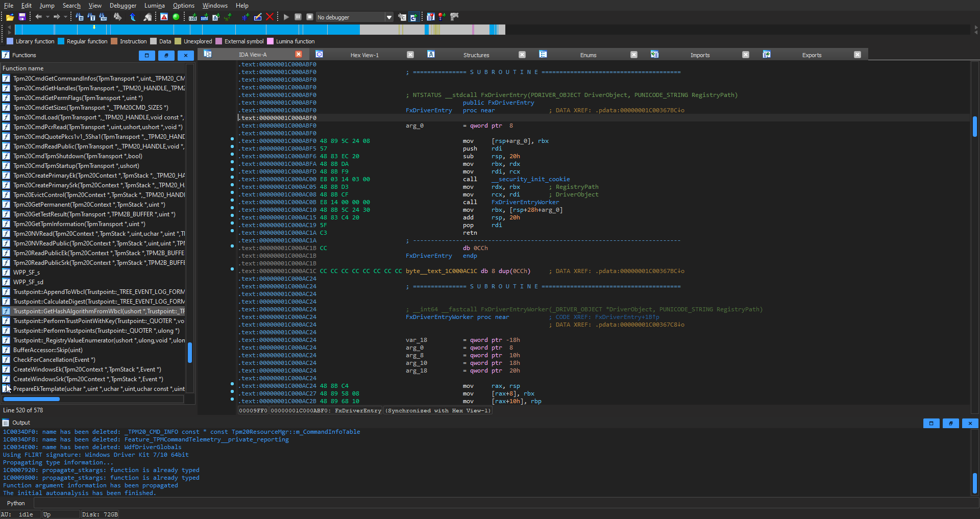Open the File menu

tap(9, 6)
